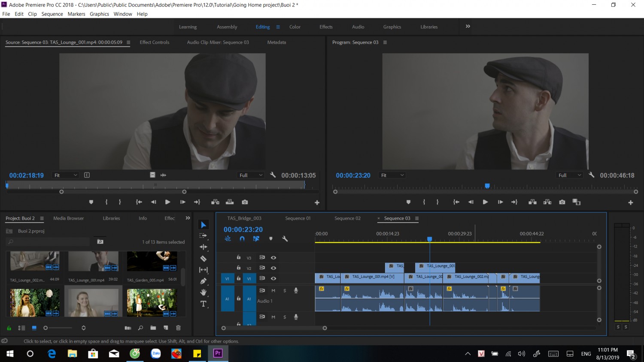Open timeline display settings wrench

pyautogui.click(x=285, y=238)
